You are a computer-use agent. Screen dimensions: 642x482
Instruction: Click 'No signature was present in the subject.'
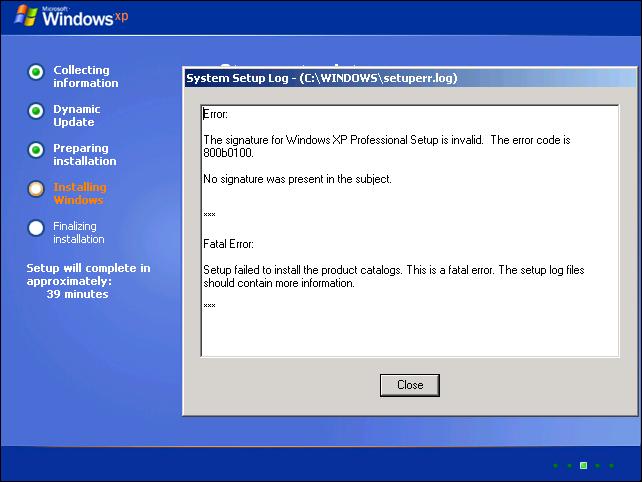click(297, 179)
